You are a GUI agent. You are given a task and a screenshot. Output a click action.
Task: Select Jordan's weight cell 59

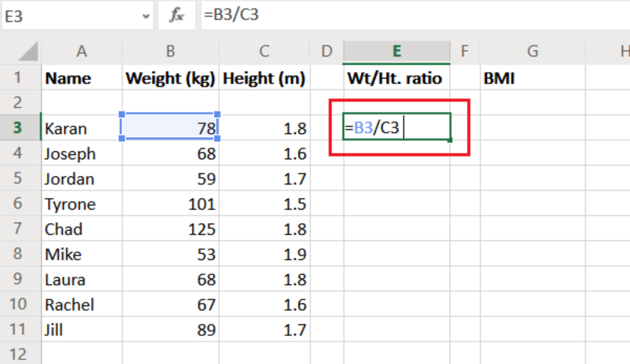171,178
